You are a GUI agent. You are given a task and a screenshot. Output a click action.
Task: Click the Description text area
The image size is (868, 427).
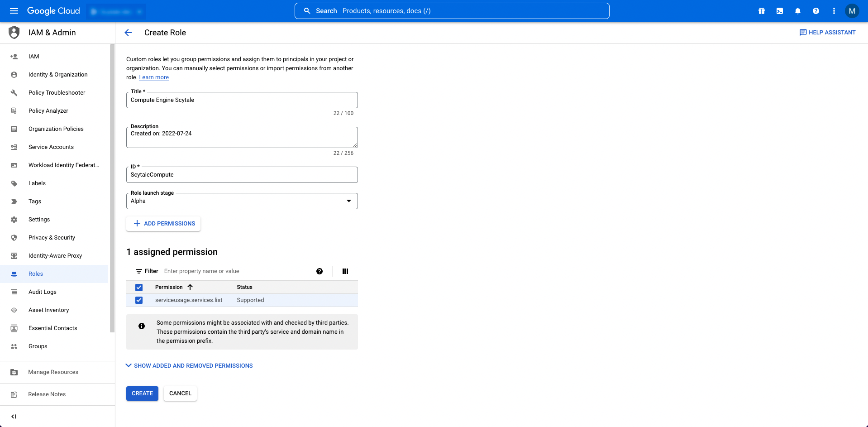coord(242,137)
